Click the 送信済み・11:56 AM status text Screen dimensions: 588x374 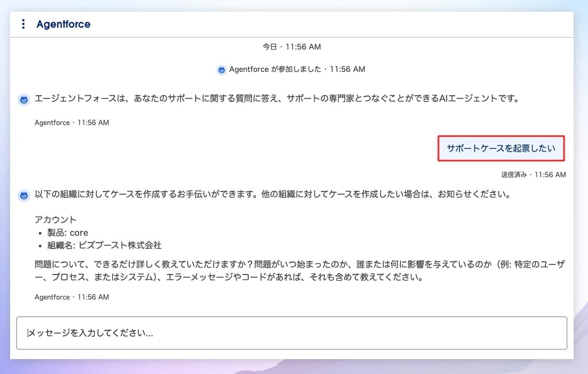click(x=533, y=174)
